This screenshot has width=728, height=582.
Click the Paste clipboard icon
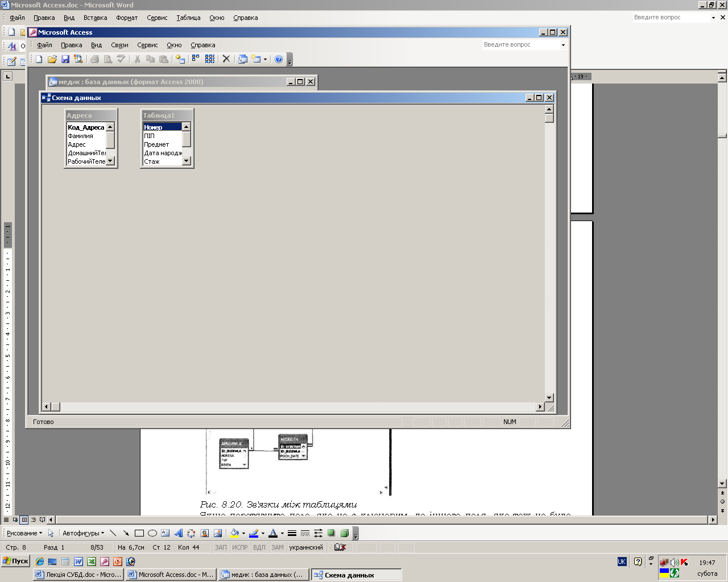coord(164,59)
